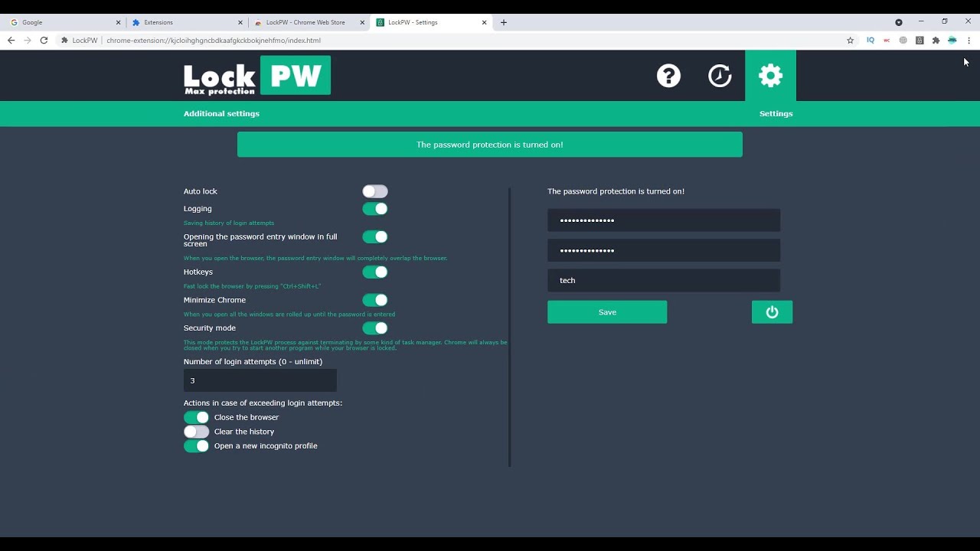Focus the confirm password field
980x551 pixels.
coord(664,250)
